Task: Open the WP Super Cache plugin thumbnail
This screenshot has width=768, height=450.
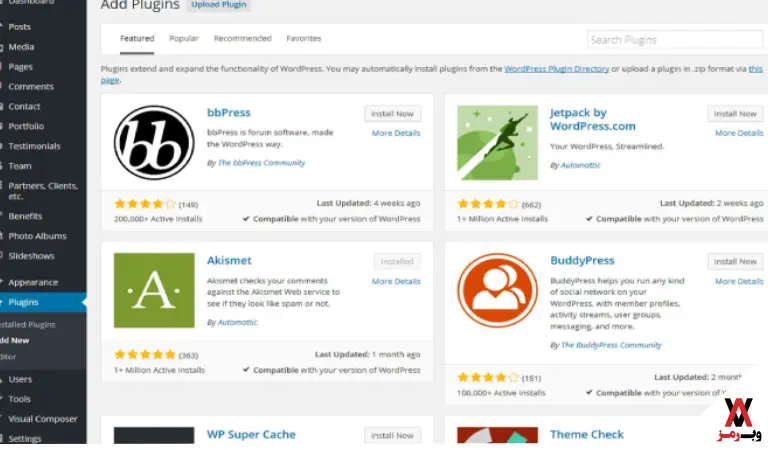Action: 154,435
